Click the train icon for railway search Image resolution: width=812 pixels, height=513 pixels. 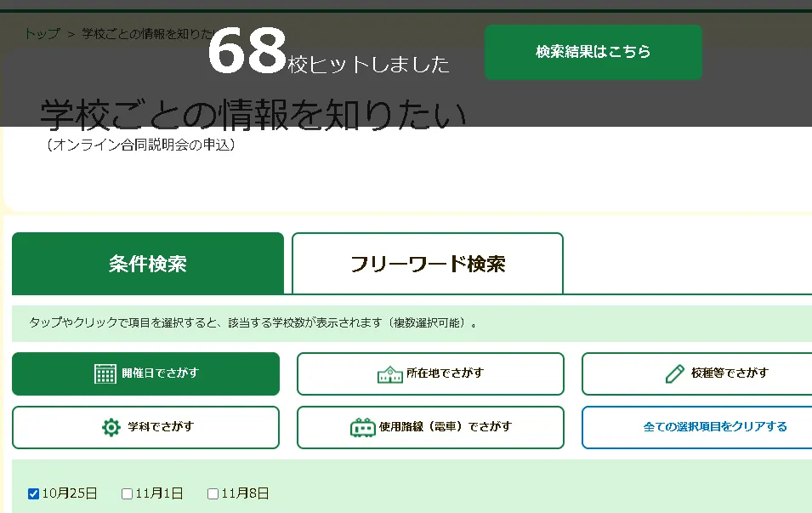tap(362, 427)
